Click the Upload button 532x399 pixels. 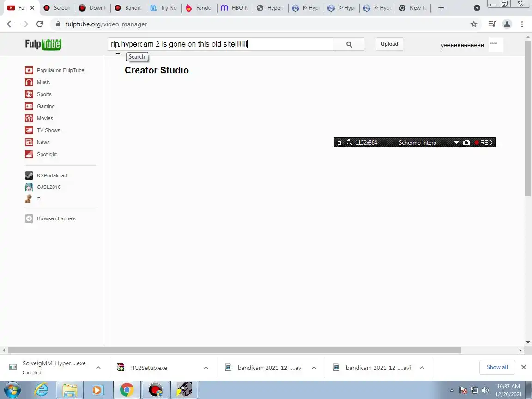(x=389, y=44)
